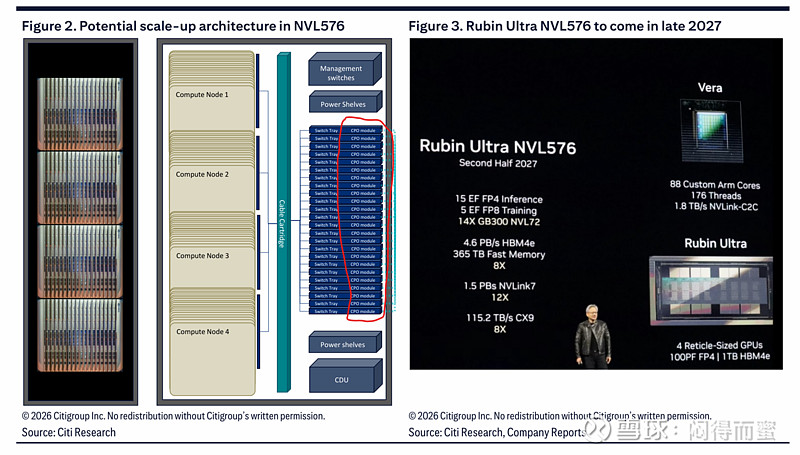The height and width of the screenshot is (455, 800).
Task: Click '4.6 PB/s HBM4e' line
Action: (499, 243)
